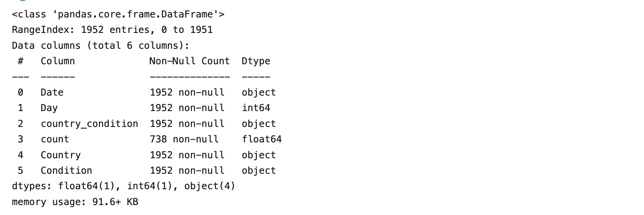Click the 'Country' column name
The height and width of the screenshot is (215, 644).
click(x=60, y=155)
